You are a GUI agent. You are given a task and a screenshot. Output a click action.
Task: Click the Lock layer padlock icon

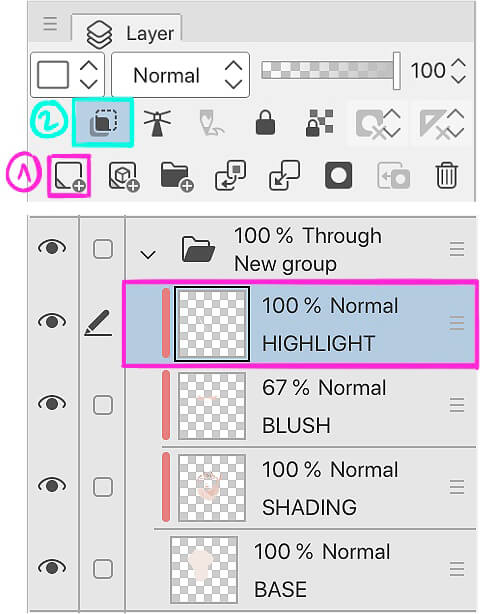tap(265, 123)
